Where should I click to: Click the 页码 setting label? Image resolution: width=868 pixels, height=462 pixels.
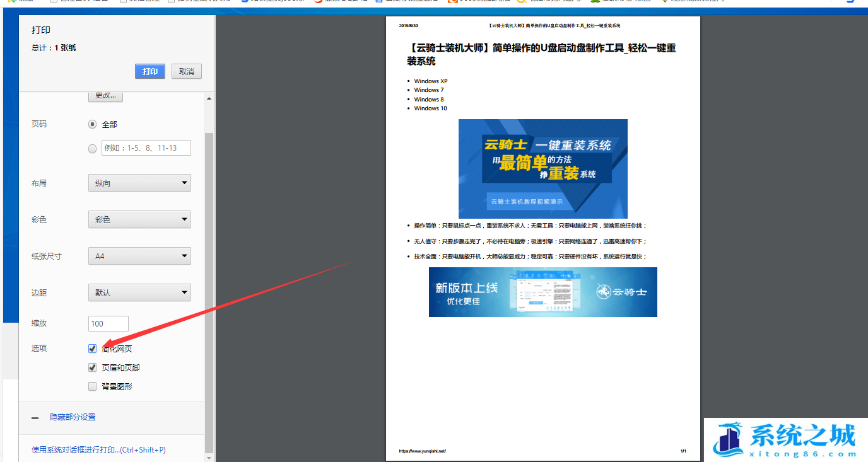point(39,124)
